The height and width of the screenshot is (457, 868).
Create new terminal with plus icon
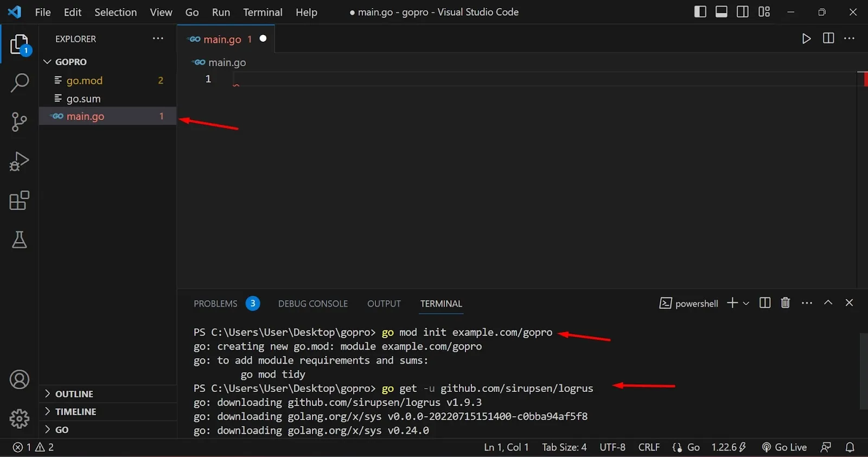pos(732,303)
